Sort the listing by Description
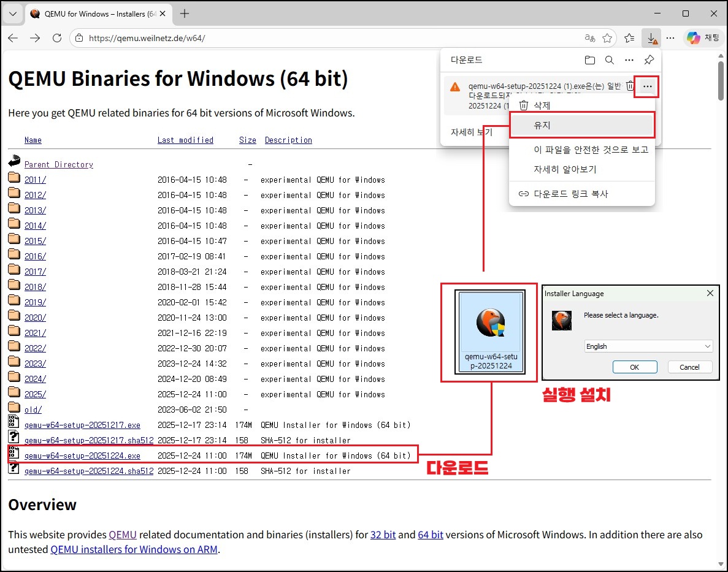The width and height of the screenshot is (728, 572). (x=288, y=140)
